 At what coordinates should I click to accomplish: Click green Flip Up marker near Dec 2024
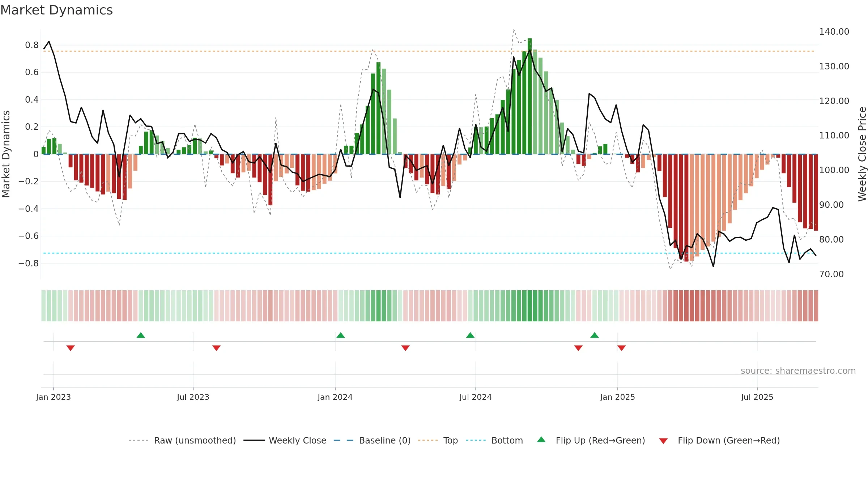point(595,335)
